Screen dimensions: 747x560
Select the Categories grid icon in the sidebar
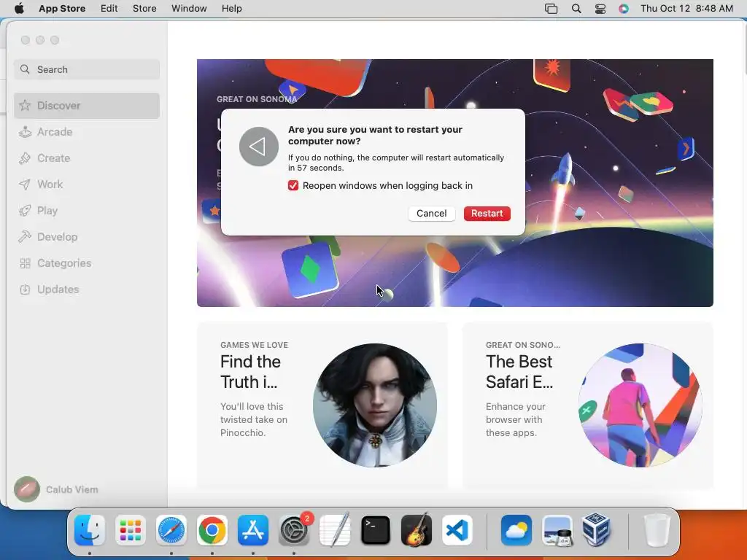pyautogui.click(x=25, y=263)
